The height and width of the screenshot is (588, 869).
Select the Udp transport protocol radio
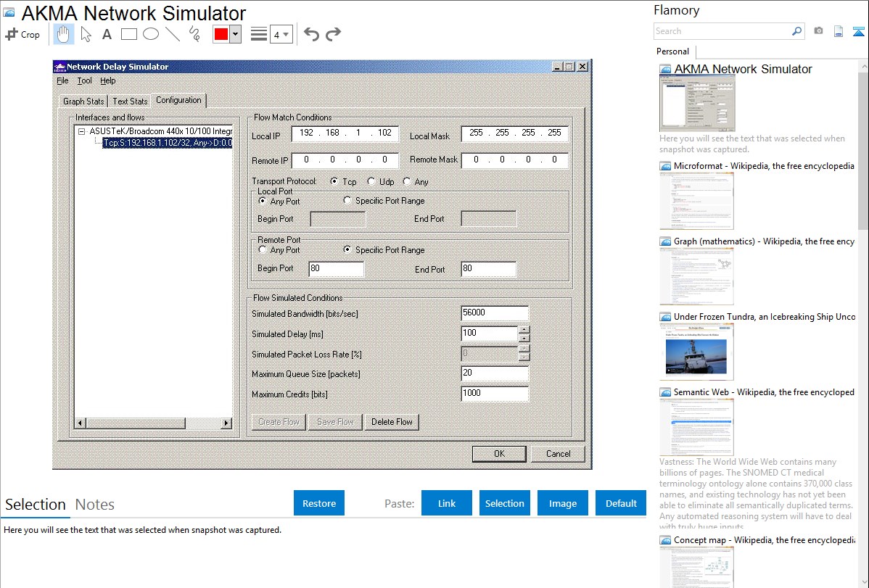coord(371,182)
